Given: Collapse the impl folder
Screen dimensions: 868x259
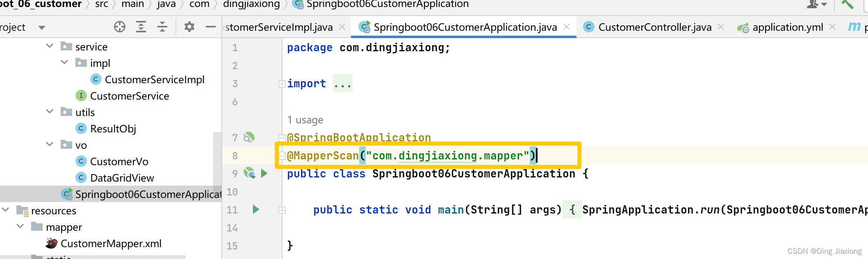Looking at the screenshot, I should click(64, 62).
